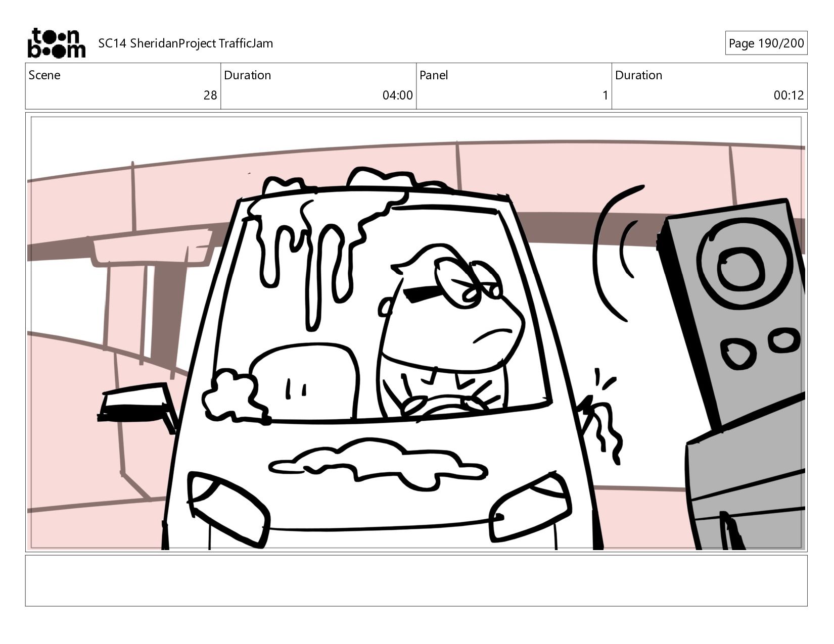Select the scene number '28'
This screenshot has width=834, height=644.
click(x=210, y=95)
